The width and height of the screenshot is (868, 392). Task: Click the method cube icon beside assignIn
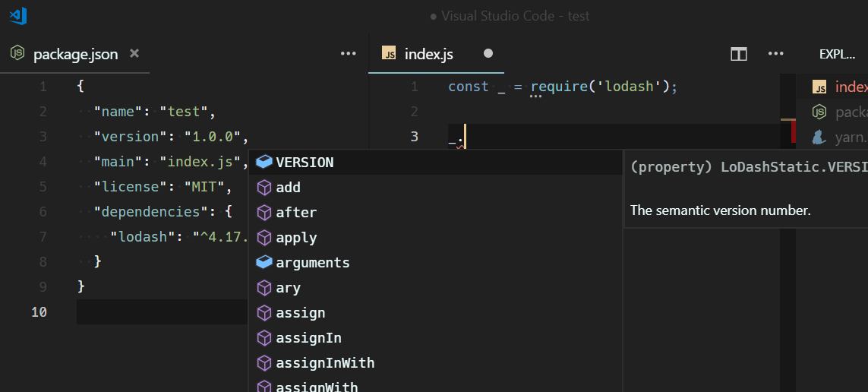tap(264, 338)
